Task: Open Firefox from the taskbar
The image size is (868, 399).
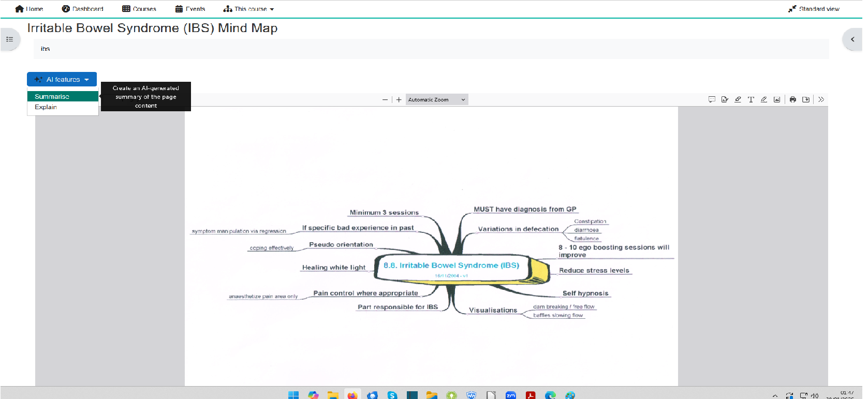Action: click(352, 395)
